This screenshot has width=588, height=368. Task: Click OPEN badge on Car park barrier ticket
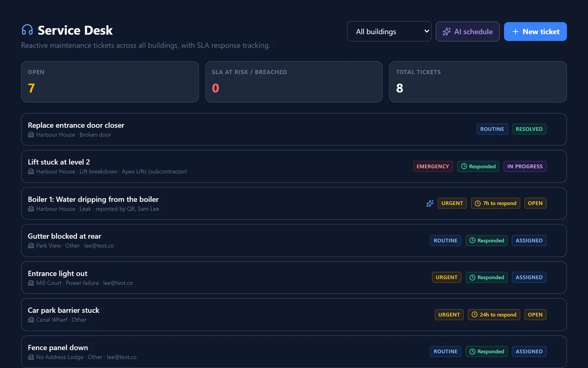click(535, 314)
